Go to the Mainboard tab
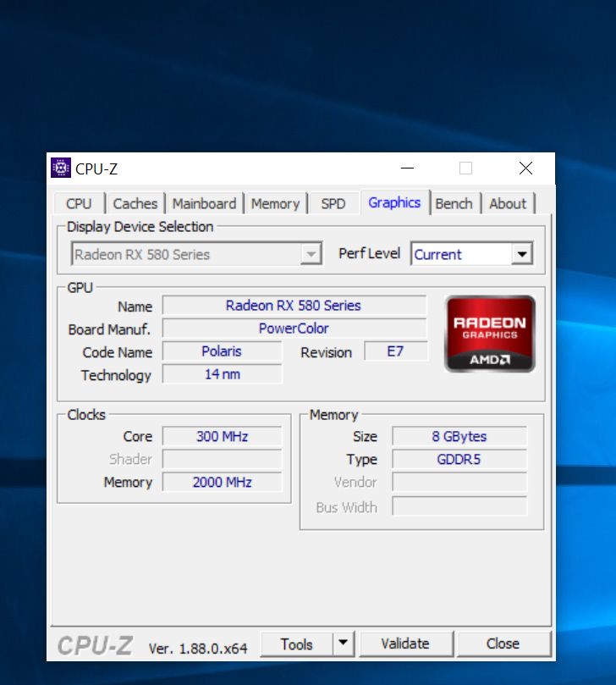Viewport: 616px width, 685px height. tap(204, 203)
